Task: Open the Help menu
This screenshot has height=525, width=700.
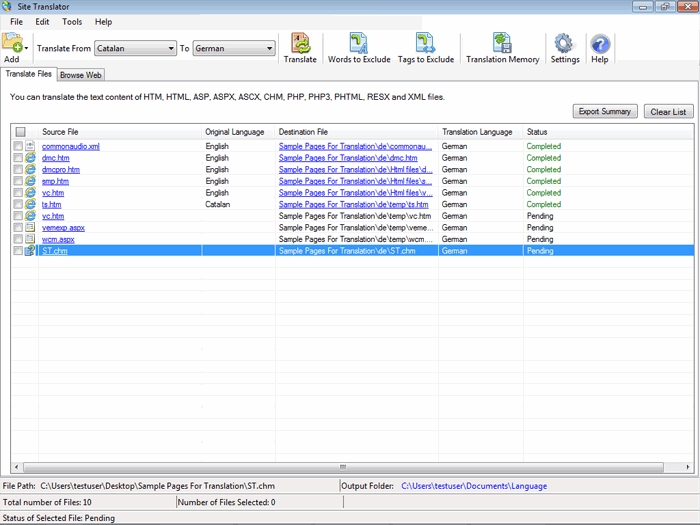Action: 103,22
